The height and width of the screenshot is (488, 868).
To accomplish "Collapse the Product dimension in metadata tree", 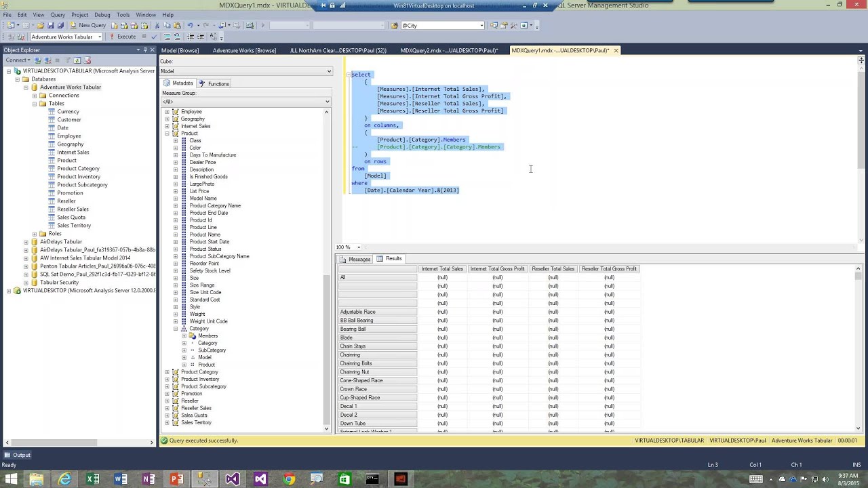I will (167, 134).
